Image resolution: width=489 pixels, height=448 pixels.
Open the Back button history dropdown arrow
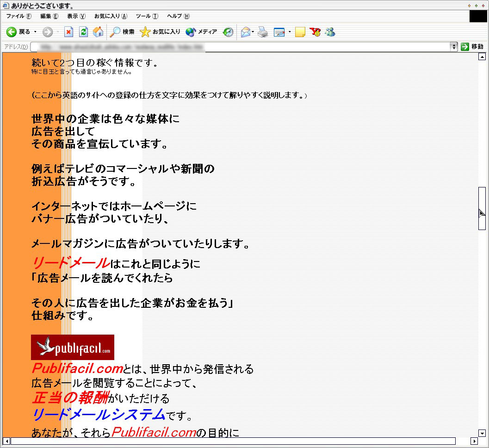(x=35, y=32)
